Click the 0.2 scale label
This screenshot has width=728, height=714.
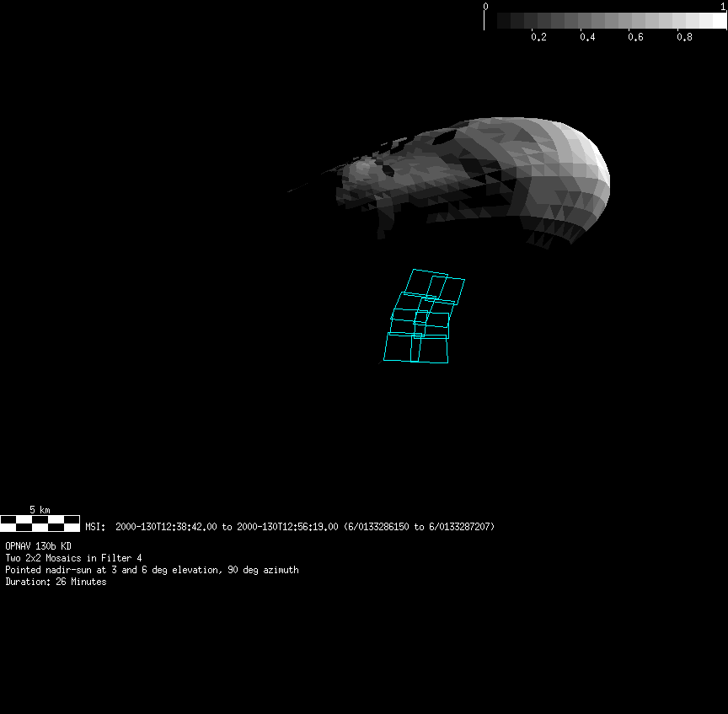[538, 37]
